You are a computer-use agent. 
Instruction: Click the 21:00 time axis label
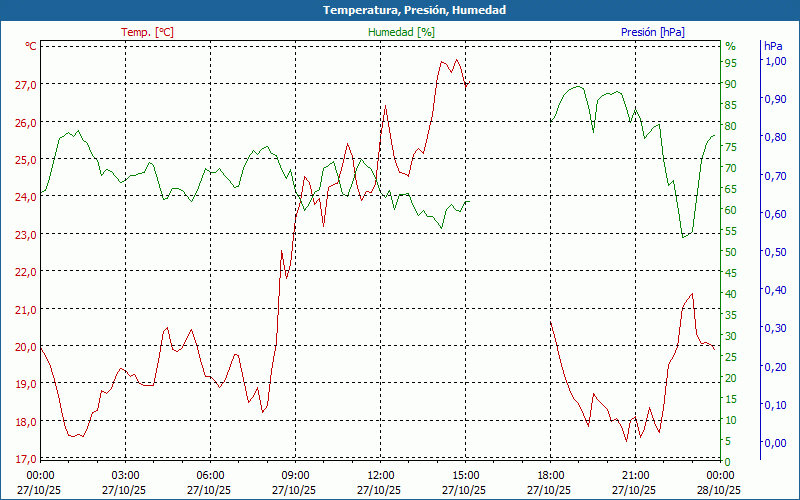point(636,475)
